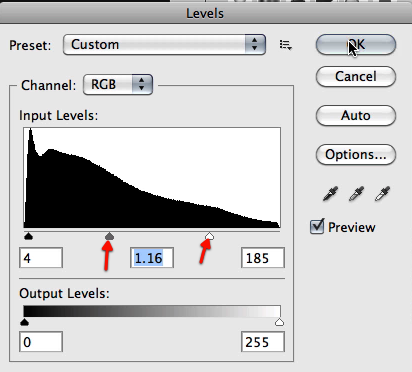This screenshot has width=412, height=372.
Task: Click the Levels dialog title bar
Action: click(206, 13)
